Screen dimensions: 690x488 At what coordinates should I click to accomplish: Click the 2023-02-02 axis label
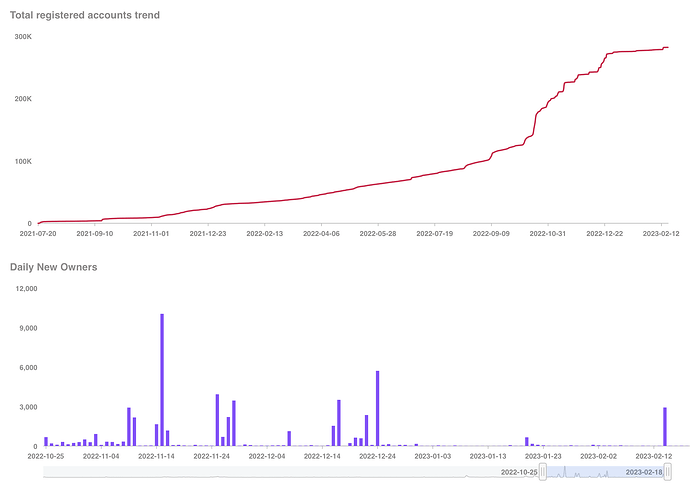pos(598,456)
